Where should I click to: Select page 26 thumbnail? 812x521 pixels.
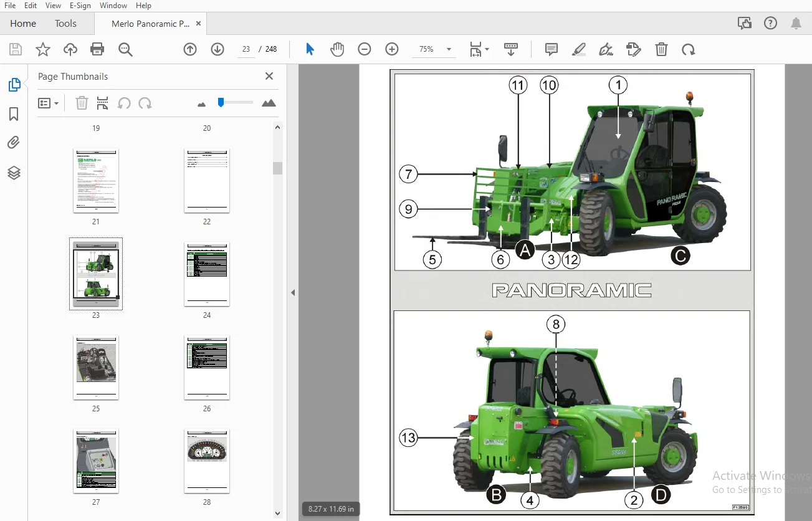pos(207,368)
